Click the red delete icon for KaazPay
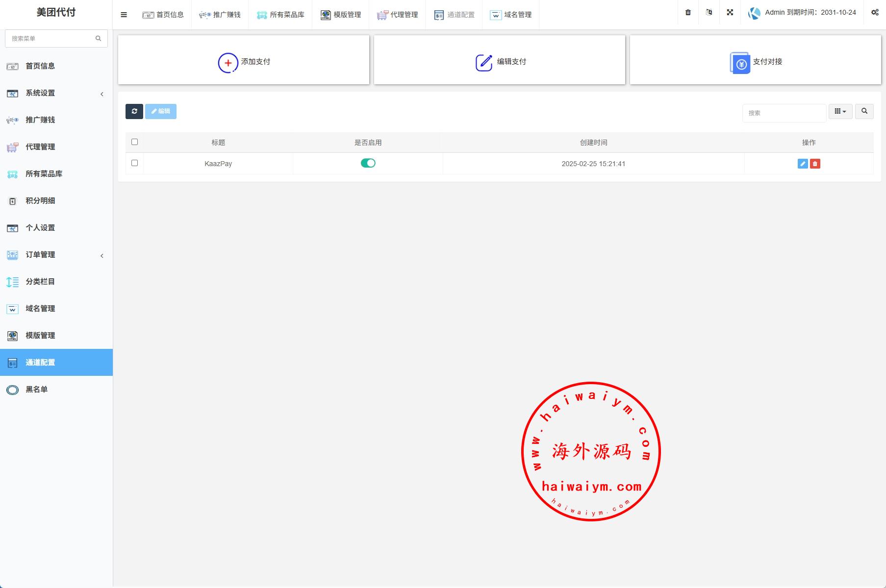The width and height of the screenshot is (886, 588). (815, 164)
